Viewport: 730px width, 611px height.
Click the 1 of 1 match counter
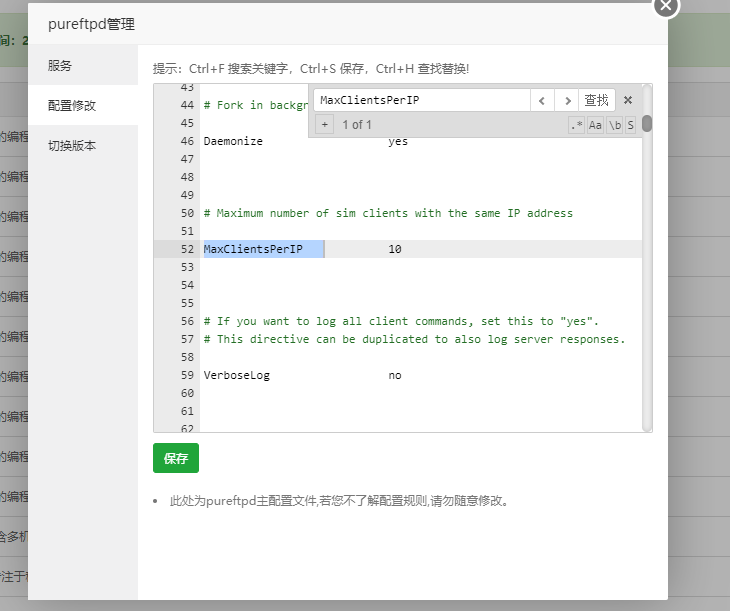(357, 125)
